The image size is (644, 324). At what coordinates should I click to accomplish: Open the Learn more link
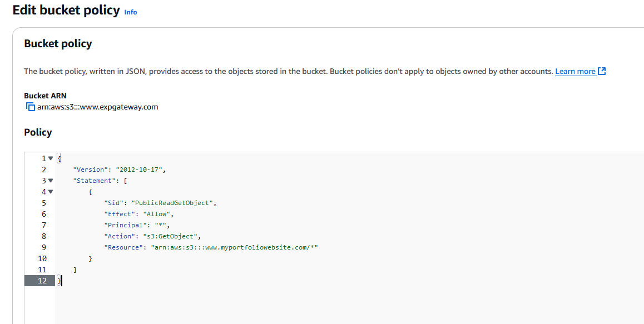pyautogui.click(x=575, y=72)
